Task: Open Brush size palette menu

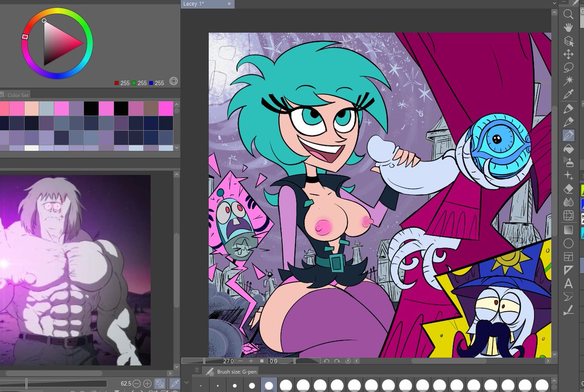Action: 197,371
